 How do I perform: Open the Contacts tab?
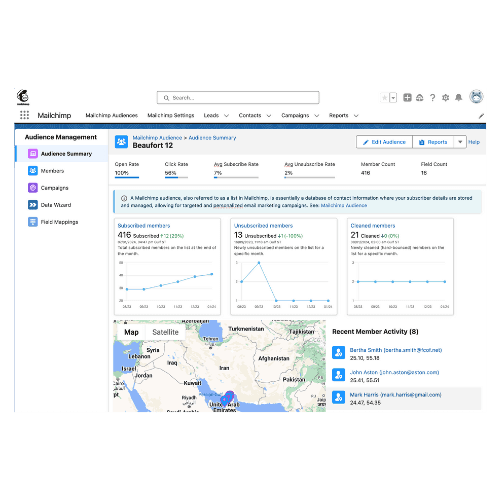point(250,115)
